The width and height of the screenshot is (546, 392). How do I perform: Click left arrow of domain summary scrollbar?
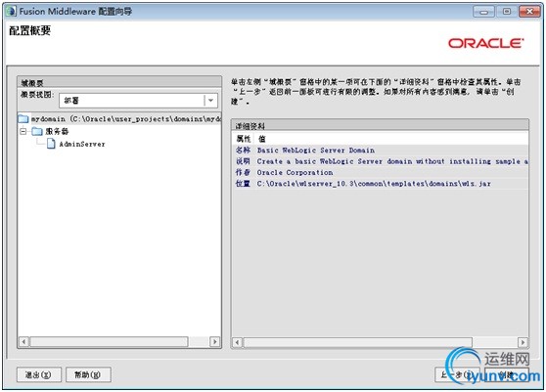tap(23, 341)
